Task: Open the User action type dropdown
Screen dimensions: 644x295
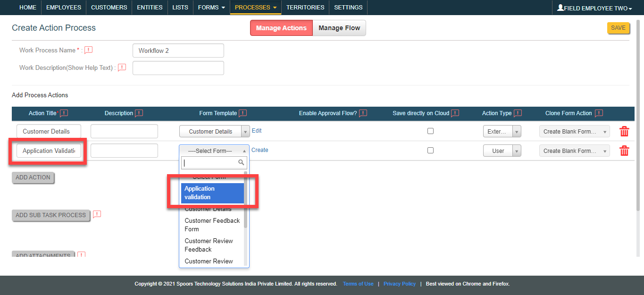Action: tap(502, 151)
